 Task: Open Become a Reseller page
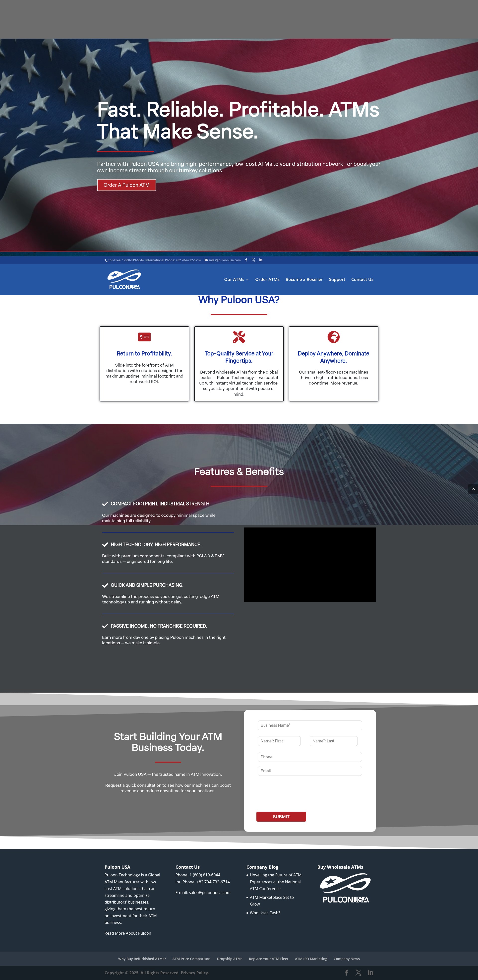click(304, 279)
